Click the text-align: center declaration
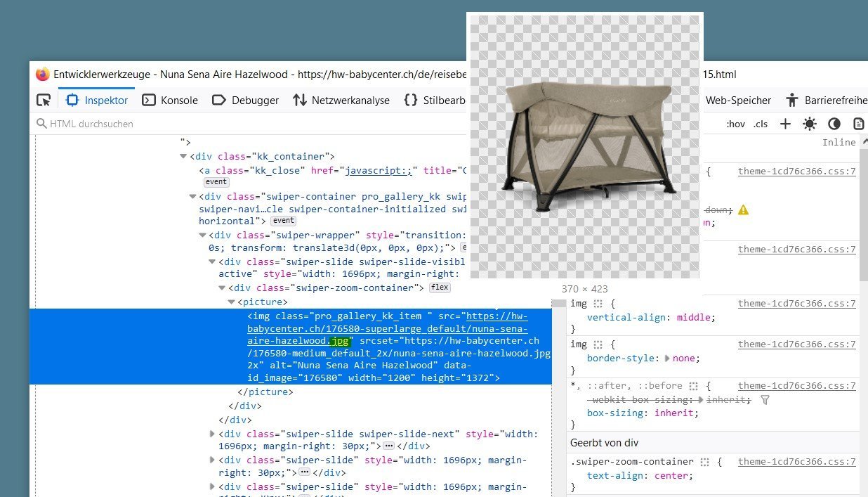 [x=640, y=475]
